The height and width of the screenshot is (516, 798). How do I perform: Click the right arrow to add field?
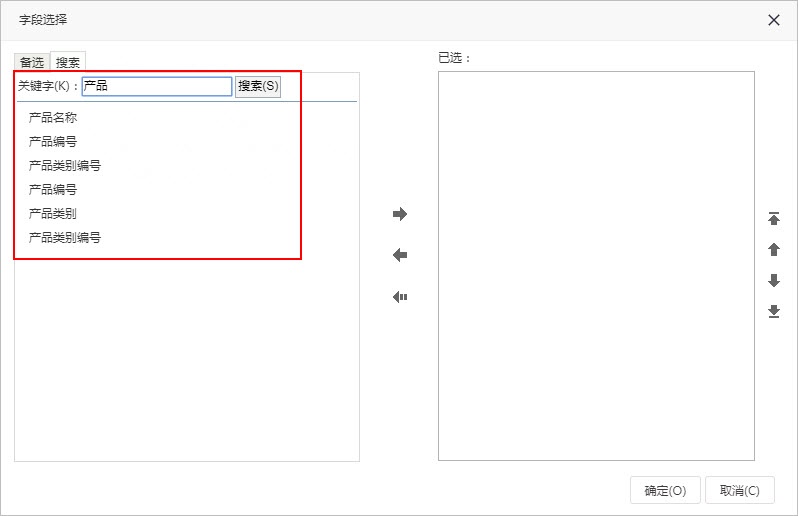(400, 214)
